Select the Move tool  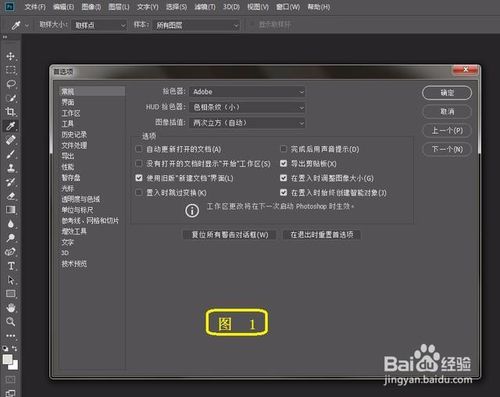click(11, 56)
